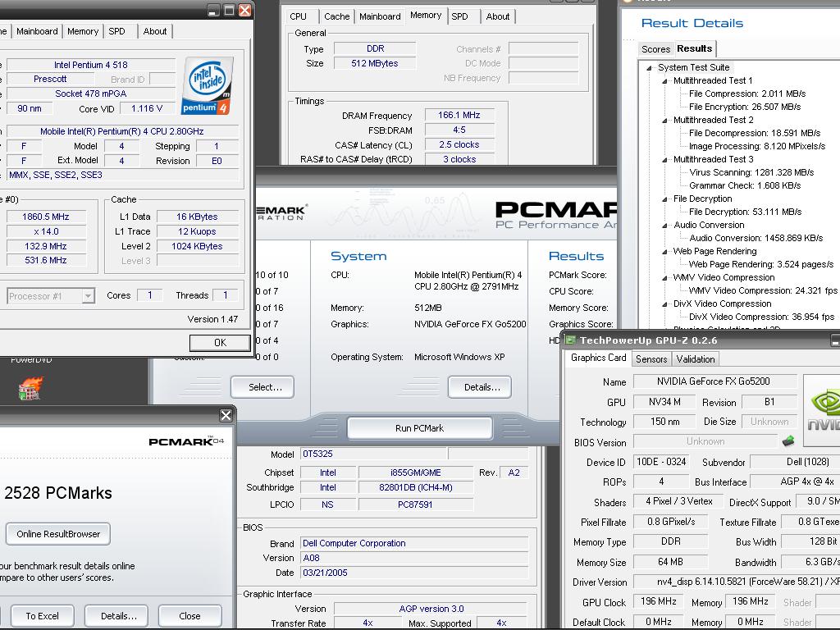The image size is (840, 630).
Task: Open Memory tab in left CPU-Z window
Action: point(83,31)
